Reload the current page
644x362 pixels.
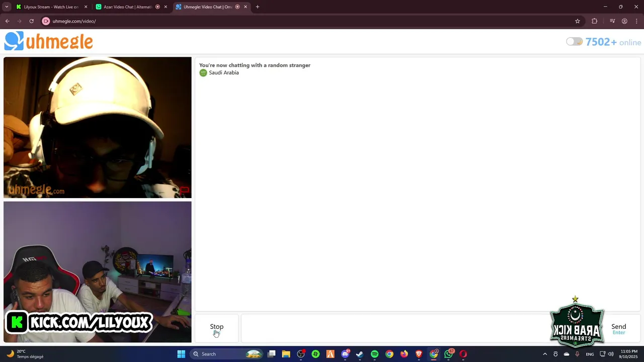pos(31,21)
